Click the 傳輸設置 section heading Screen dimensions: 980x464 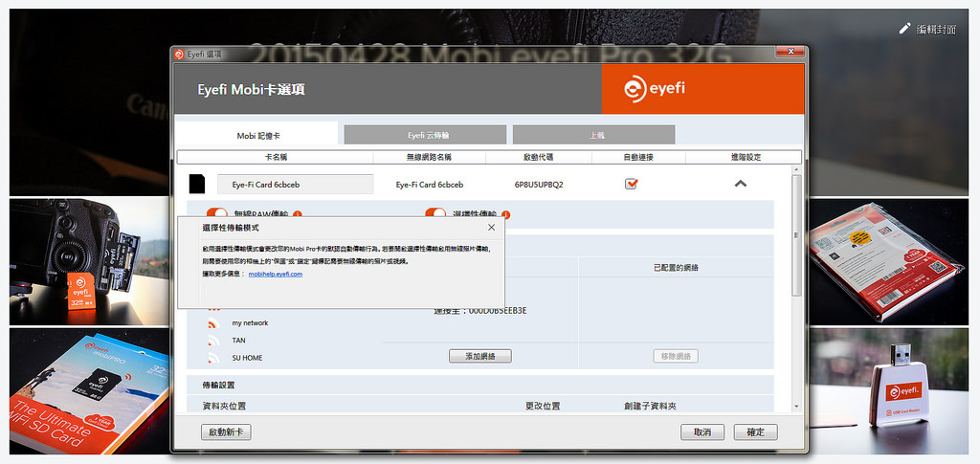tap(219, 386)
